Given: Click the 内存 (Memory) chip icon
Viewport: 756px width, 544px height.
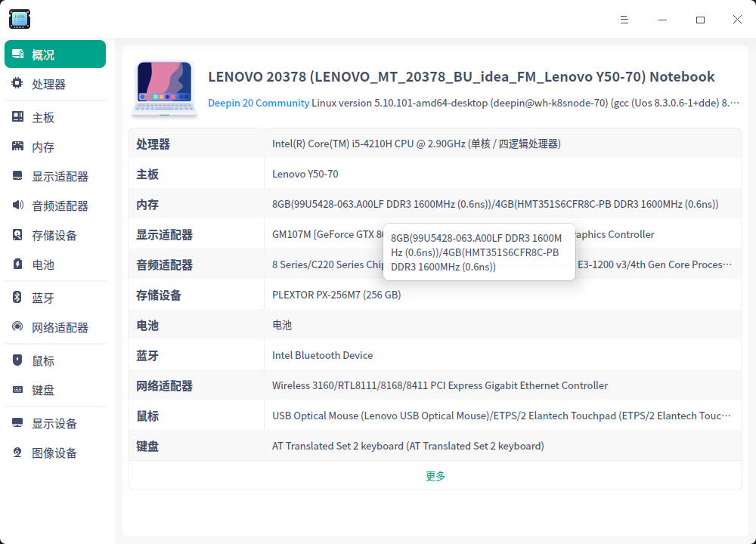Looking at the screenshot, I should coord(17,146).
